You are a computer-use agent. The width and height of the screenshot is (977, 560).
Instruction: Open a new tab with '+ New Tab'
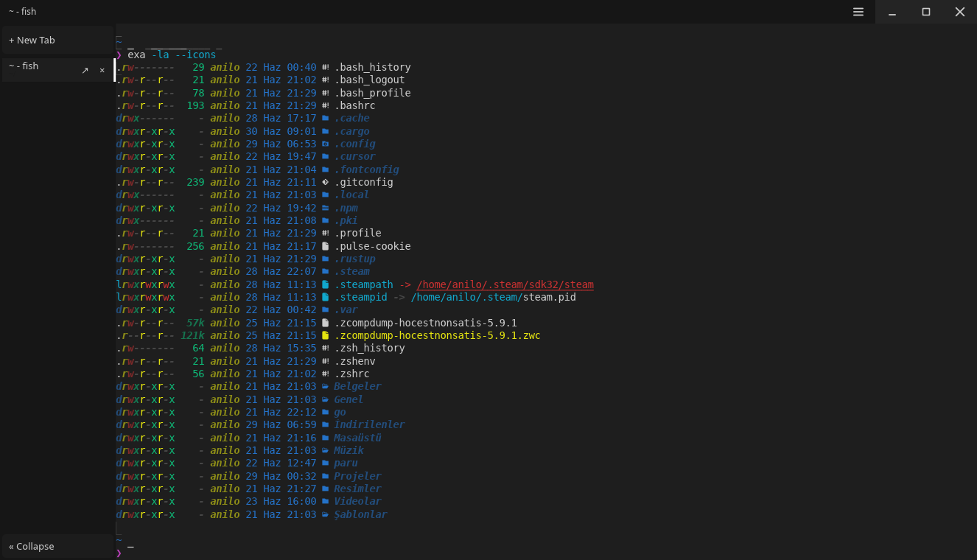pos(57,40)
